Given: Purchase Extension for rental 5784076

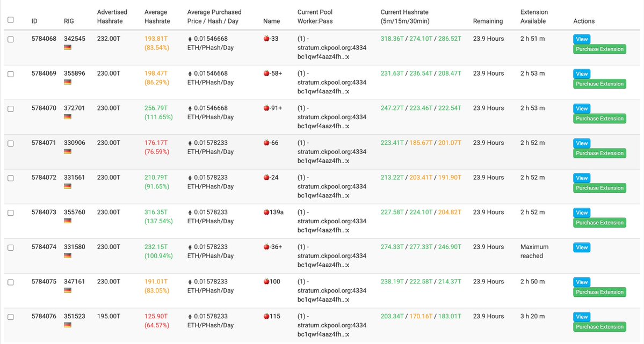Looking at the screenshot, I should 599,327.
